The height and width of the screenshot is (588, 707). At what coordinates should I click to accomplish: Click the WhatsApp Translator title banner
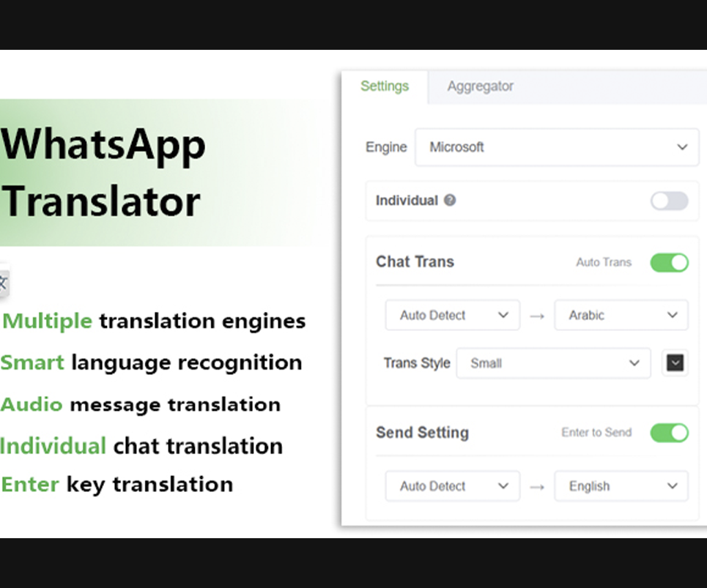click(x=103, y=174)
